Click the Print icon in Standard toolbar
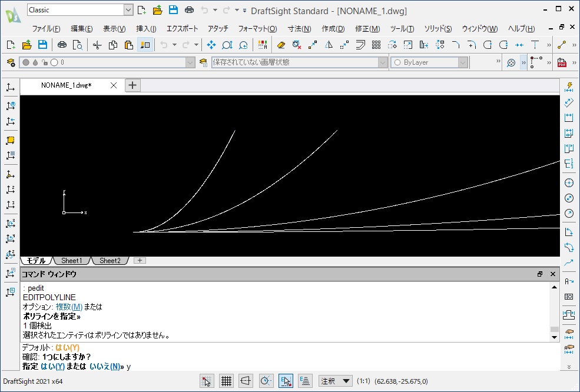580x392 pixels. point(62,45)
